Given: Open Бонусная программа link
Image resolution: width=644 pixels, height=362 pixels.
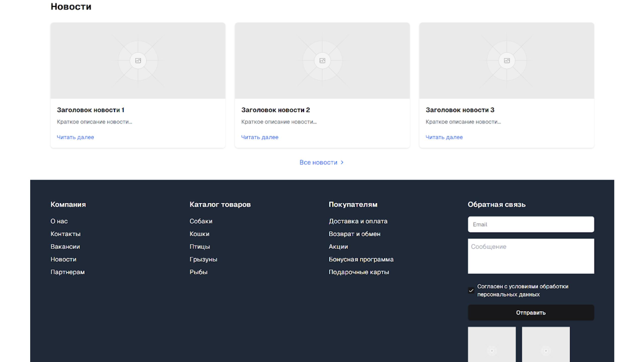Looking at the screenshot, I should 361,259.
